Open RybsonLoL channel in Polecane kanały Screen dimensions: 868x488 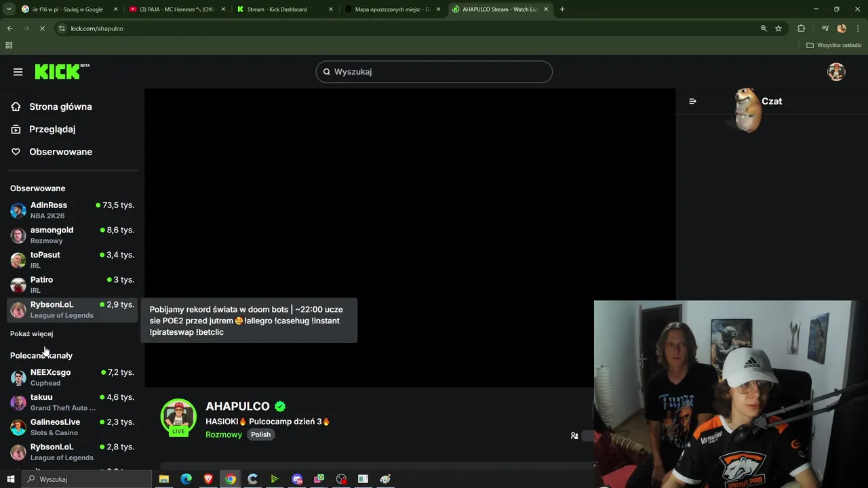click(x=73, y=452)
